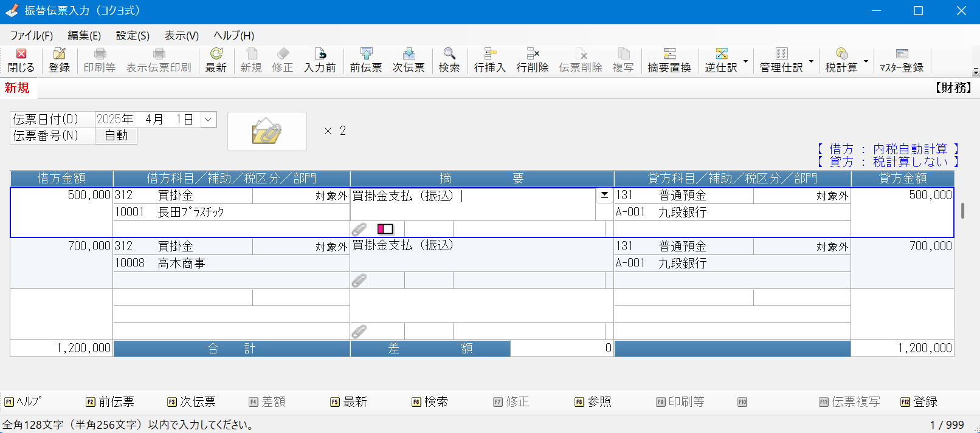Click the 税計算 tax calculation icon
The width and height of the screenshot is (980, 433).
click(x=841, y=61)
